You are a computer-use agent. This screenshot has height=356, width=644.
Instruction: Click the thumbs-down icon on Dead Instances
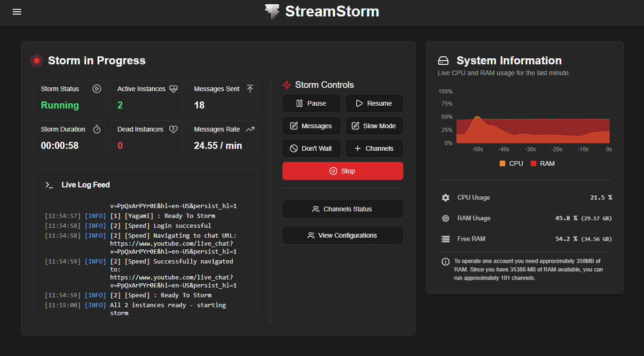[x=173, y=129]
